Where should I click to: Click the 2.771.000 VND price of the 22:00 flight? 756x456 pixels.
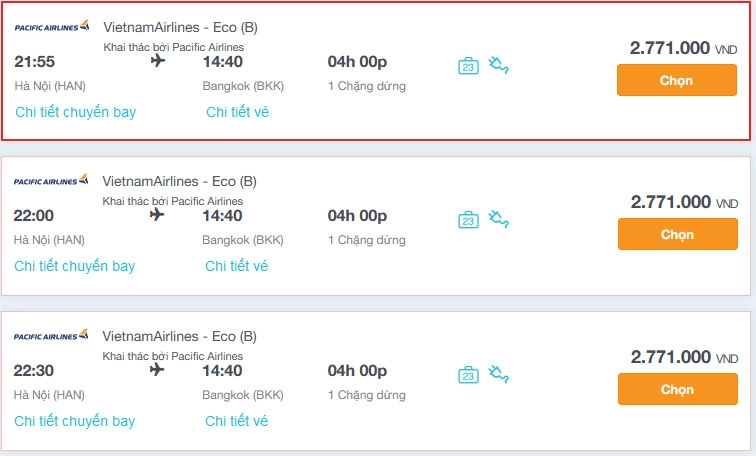coord(684,202)
